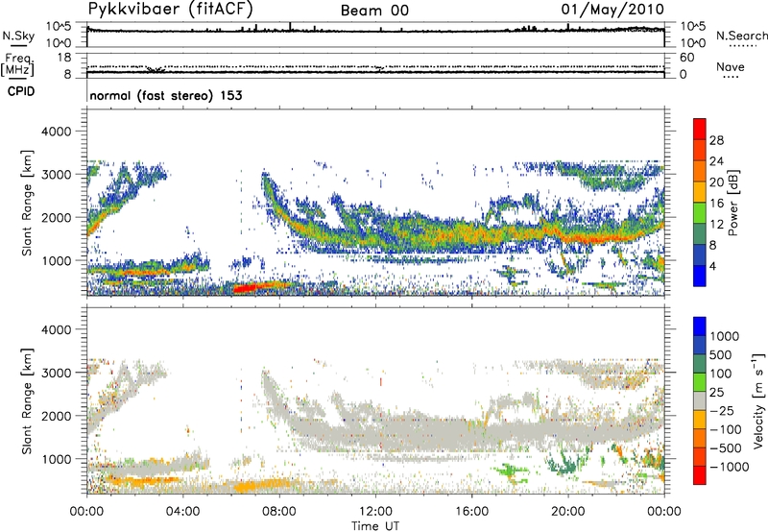This screenshot has width=768, height=532.
Task: Click the 'normal (fast stereo) 153' text
Action: point(166,95)
